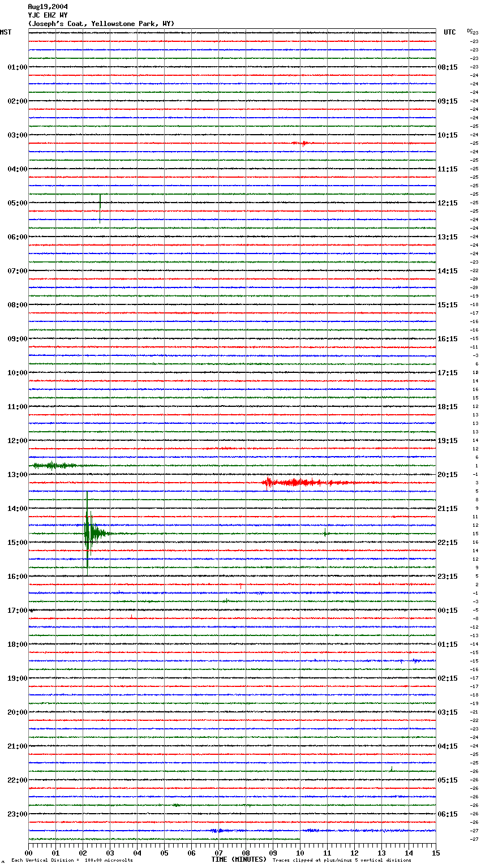Click the bottom axis minute label 05
This screenshot has width=481, height=868.
(x=164, y=852)
